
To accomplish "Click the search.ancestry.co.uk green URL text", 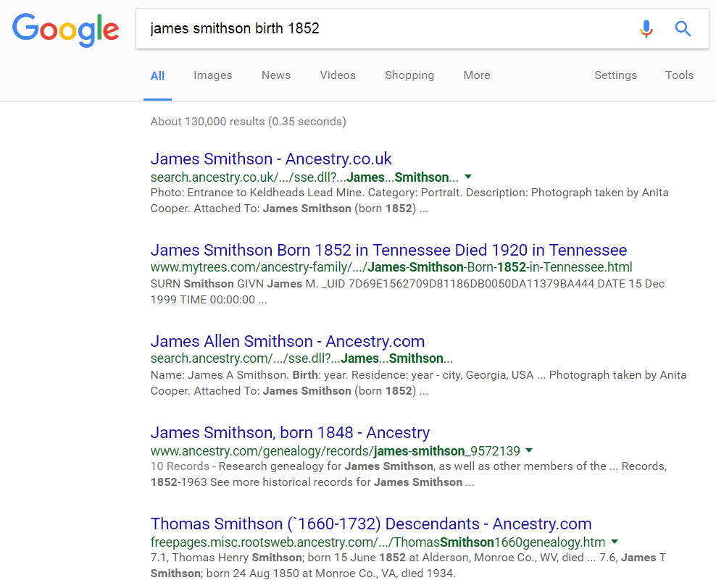I will 304,177.
